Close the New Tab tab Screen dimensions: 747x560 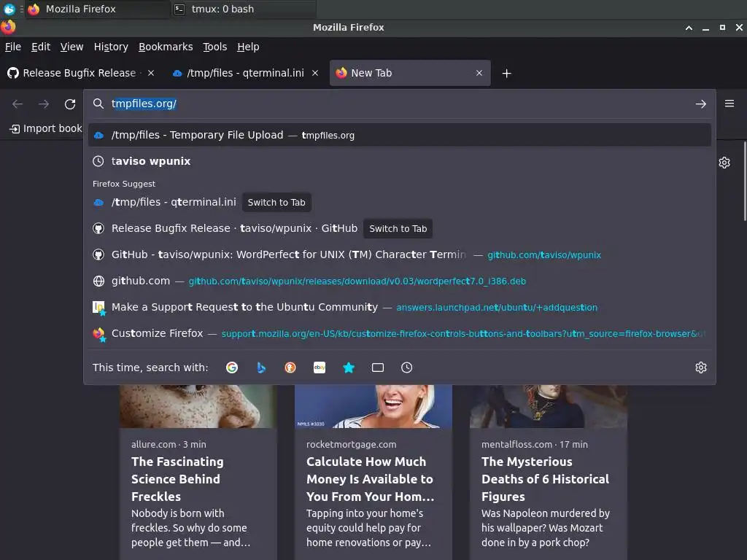click(479, 73)
